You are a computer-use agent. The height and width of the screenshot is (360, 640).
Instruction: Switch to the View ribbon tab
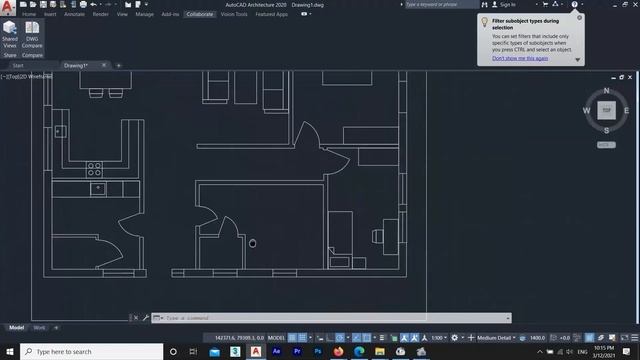122,14
